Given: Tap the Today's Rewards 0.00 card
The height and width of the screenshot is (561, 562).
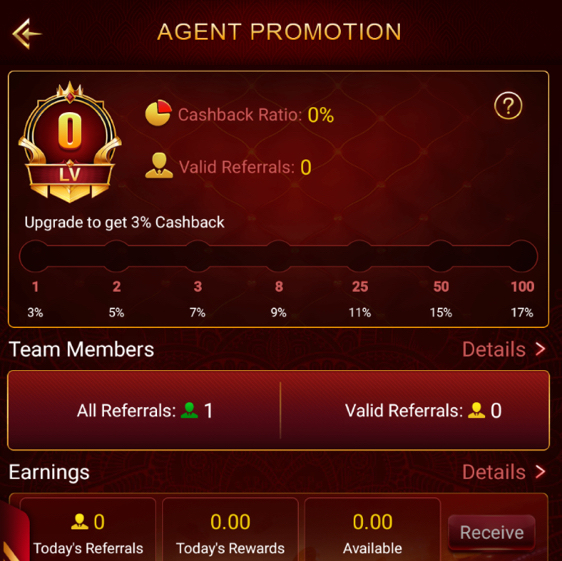Looking at the screenshot, I should [x=230, y=529].
